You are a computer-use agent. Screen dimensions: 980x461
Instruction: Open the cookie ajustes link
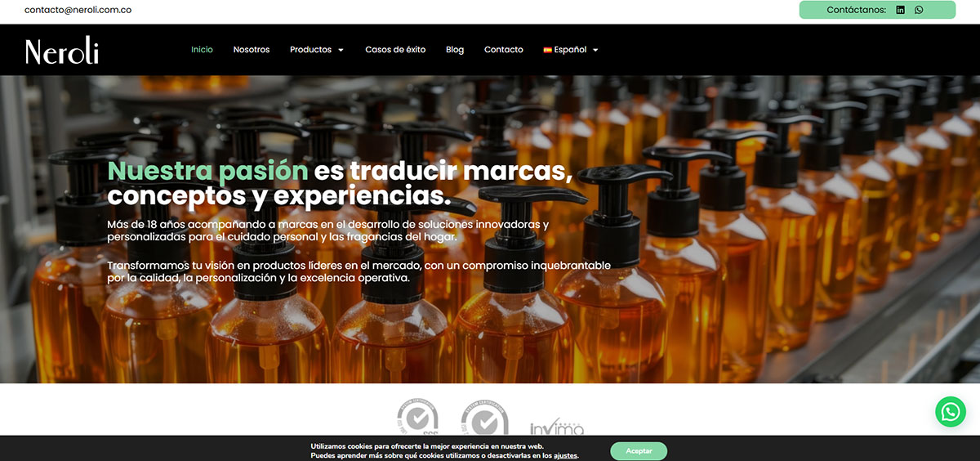pos(565,456)
